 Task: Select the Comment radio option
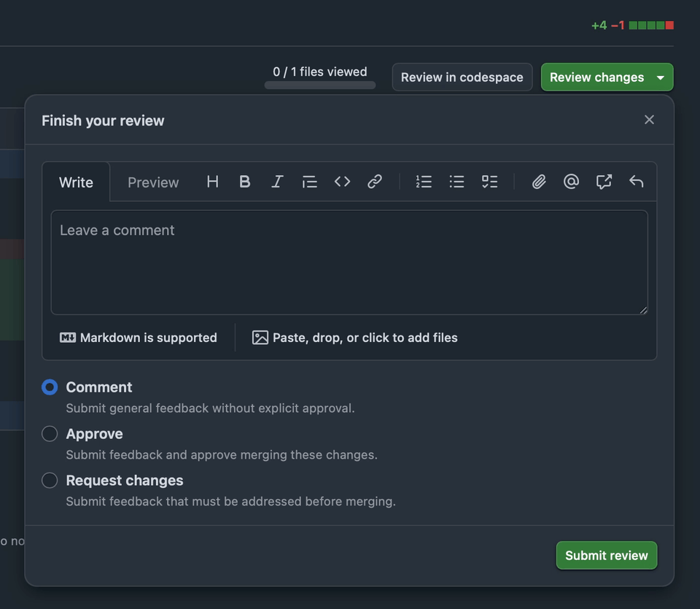pos(50,387)
